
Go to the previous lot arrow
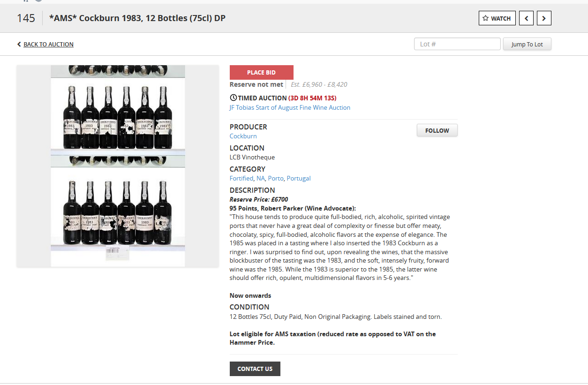pyautogui.click(x=526, y=18)
